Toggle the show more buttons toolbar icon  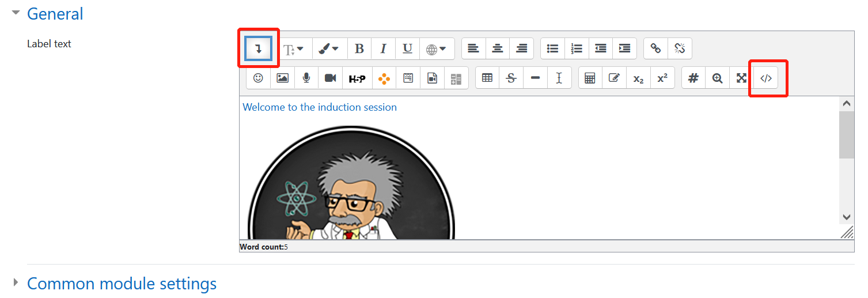pos(259,49)
